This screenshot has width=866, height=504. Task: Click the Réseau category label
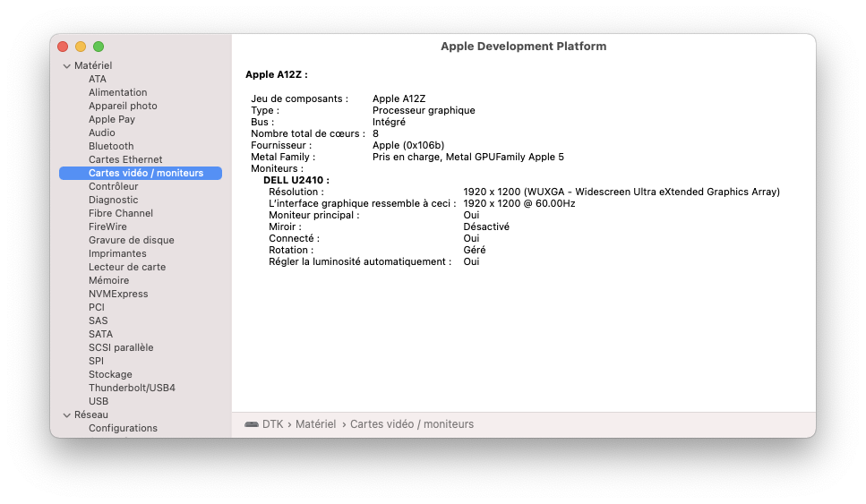pyautogui.click(x=91, y=415)
